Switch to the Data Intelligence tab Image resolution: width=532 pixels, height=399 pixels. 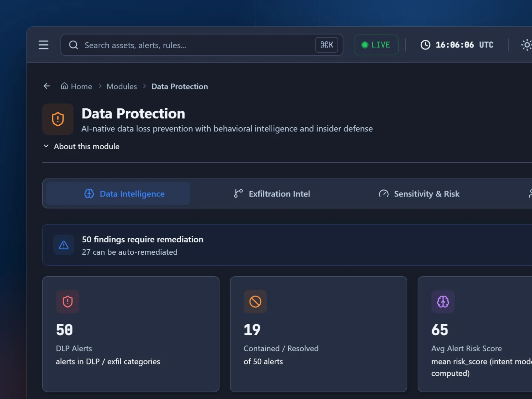pos(118,194)
